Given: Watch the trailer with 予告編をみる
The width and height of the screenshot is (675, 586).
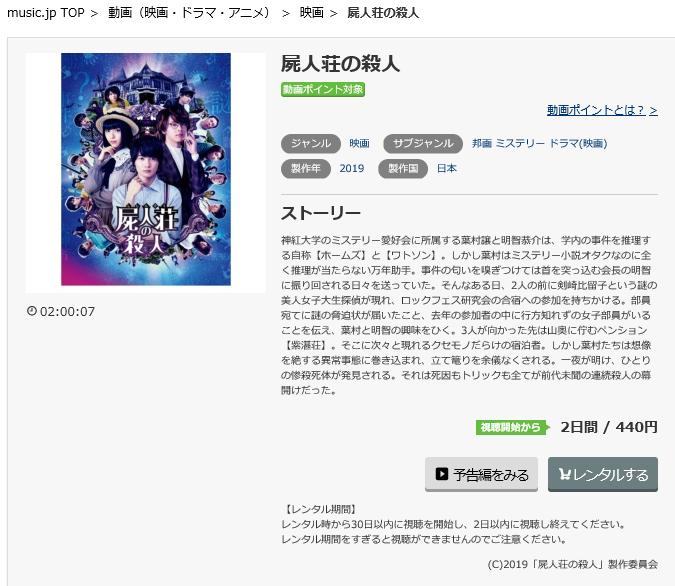Looking at the screenshot, I should (481, 474).
